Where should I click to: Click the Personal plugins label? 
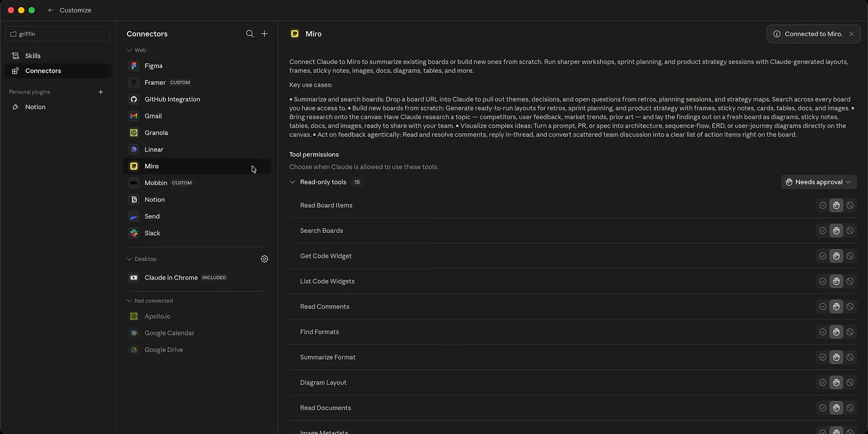30,92
